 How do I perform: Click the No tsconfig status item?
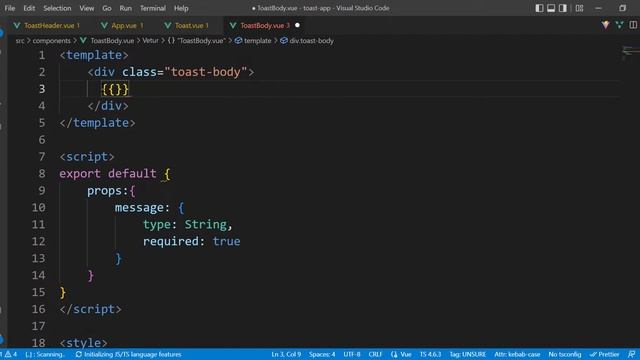tap(565, 354)
